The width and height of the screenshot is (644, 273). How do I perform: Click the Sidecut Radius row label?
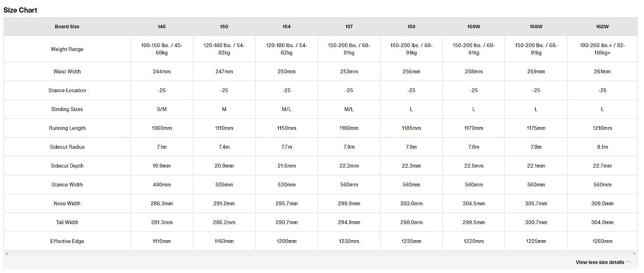67,147
